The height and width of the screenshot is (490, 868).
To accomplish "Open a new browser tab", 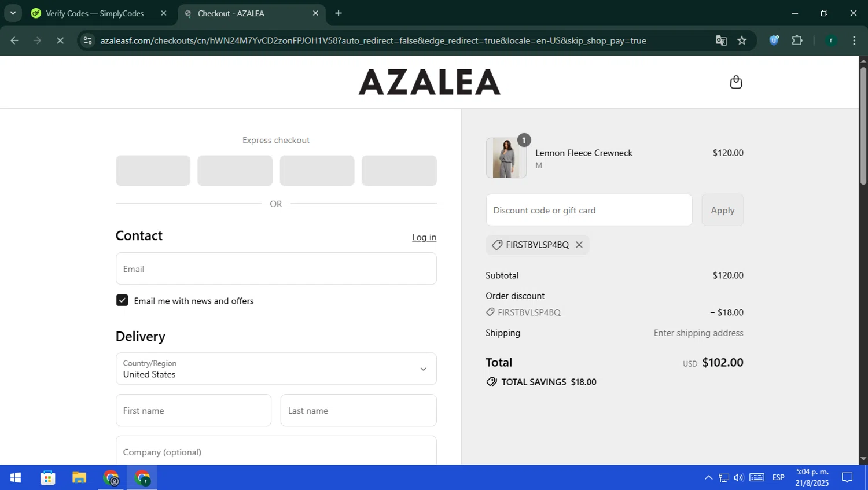I will pyautogui.click(x=339, y=13).
